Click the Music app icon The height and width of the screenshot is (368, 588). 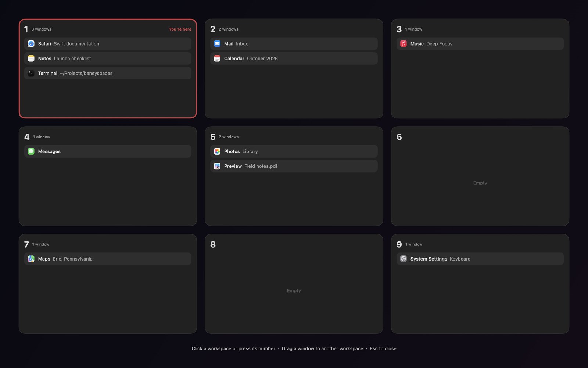(404, 44)
